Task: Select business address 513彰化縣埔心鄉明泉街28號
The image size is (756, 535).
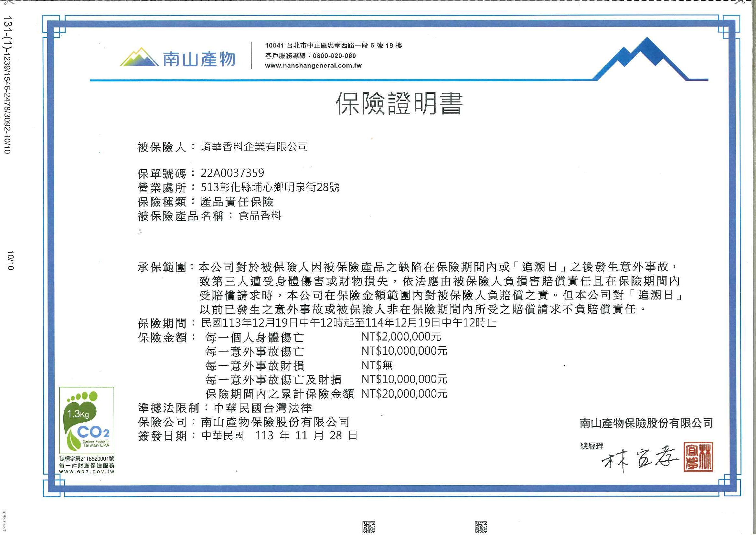Action: [270, 187]
